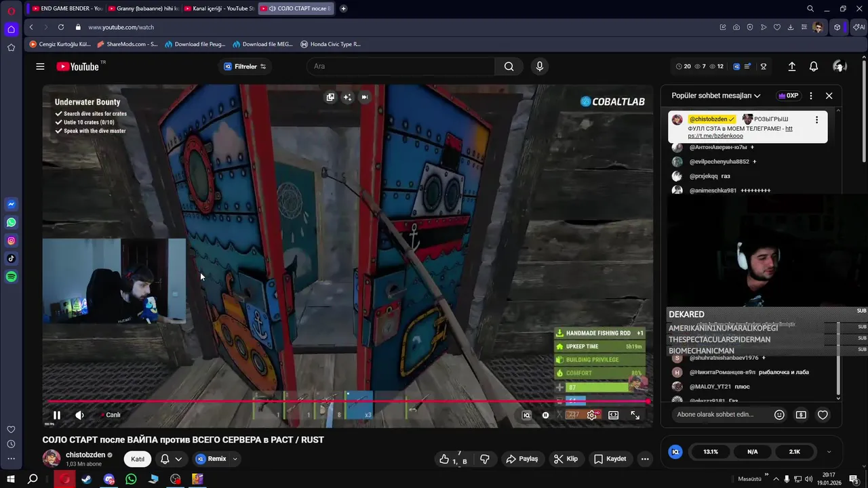Open the Windows Start menu
The image size is (868, 488).
(10, 479)
